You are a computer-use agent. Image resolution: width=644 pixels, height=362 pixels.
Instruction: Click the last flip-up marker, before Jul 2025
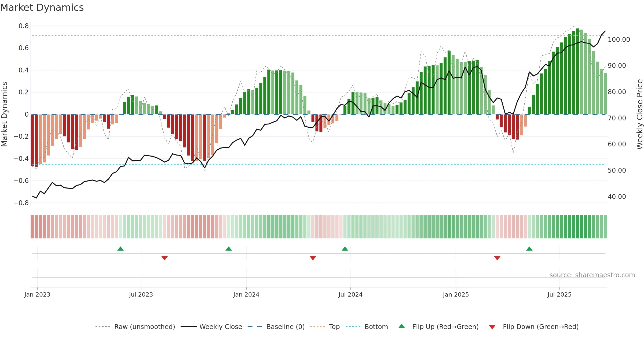(x=529, y=249)
